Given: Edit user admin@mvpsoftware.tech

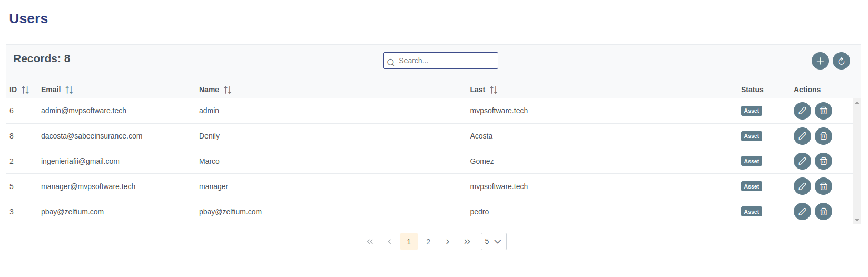Looking at the screenshot, I should (802, 111).
